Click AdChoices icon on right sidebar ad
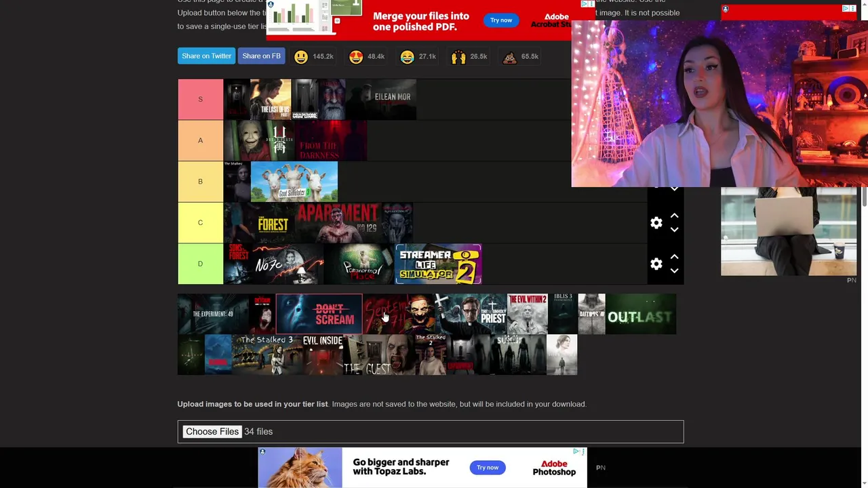The height and width of the screenshot is (488, 868). point(846,8)
